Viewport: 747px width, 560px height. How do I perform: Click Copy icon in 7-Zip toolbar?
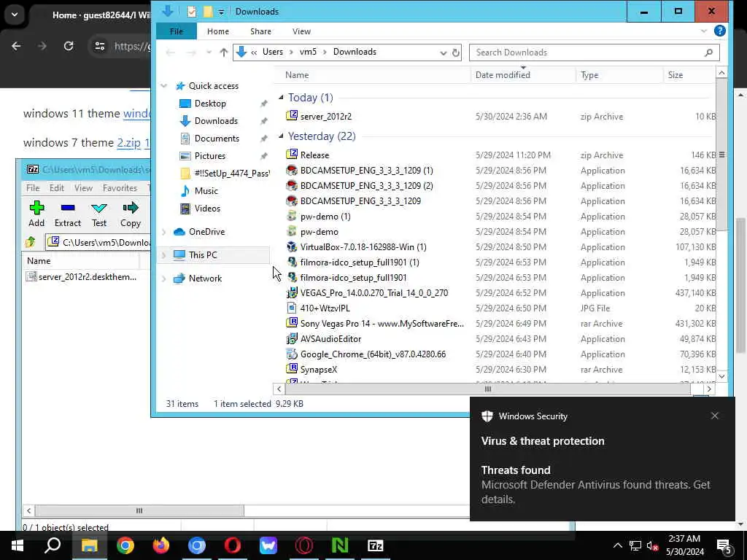point(130,208)
